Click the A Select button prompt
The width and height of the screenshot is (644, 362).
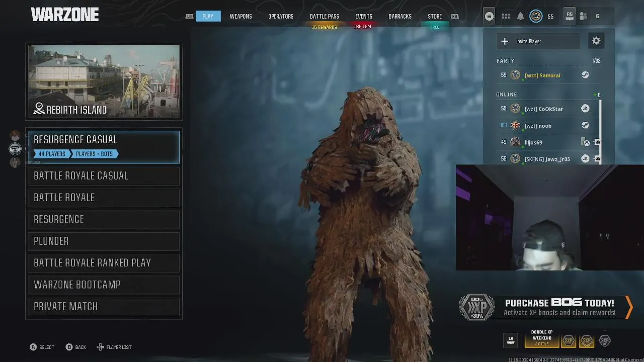tap(42, 347)
